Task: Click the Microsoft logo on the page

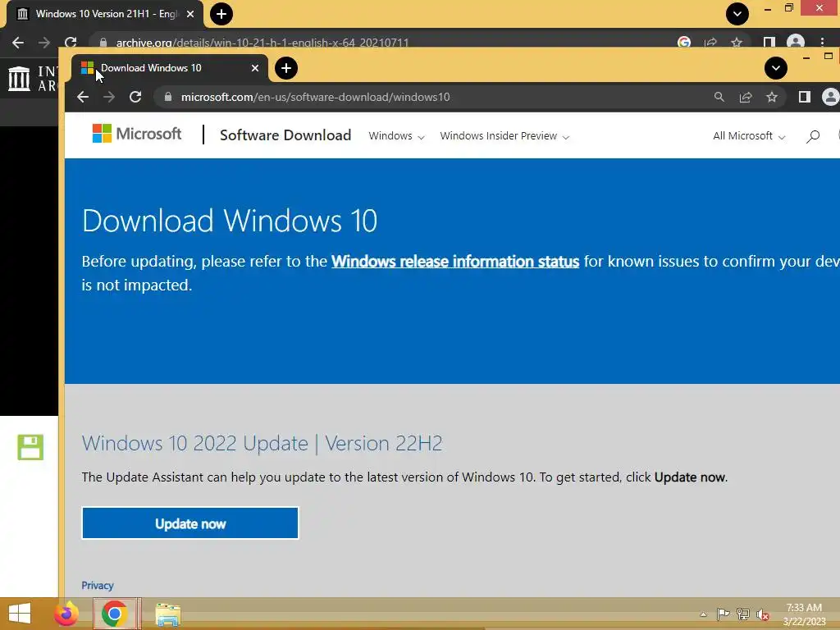Action: click(x=137, y=134)
